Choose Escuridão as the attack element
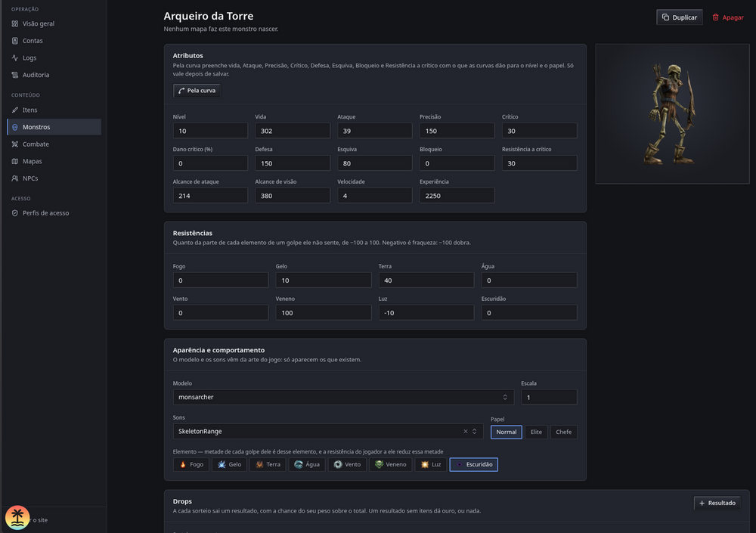The image size is (756, 533). click(x=474, y=464)
